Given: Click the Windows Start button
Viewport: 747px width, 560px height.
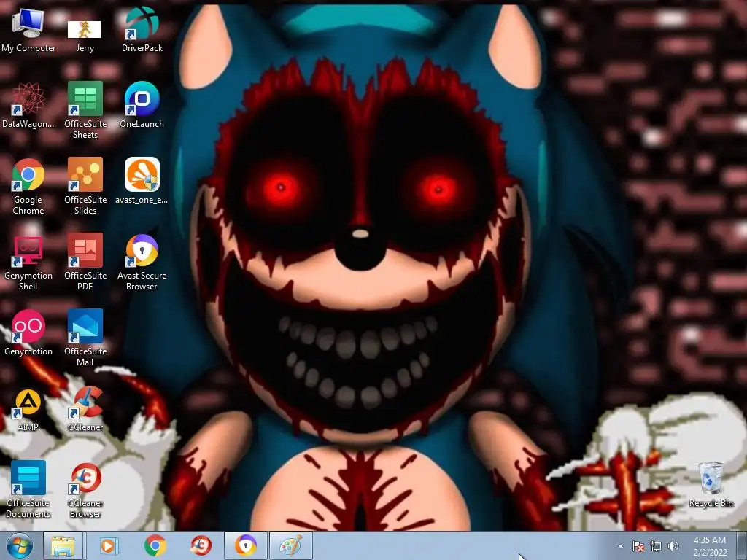Looking at the screenshot, I should (19, 545).
